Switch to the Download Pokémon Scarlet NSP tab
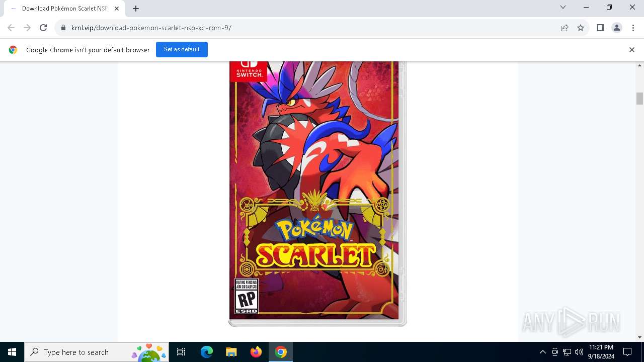644x362 pixels. (x=64, y=9)
